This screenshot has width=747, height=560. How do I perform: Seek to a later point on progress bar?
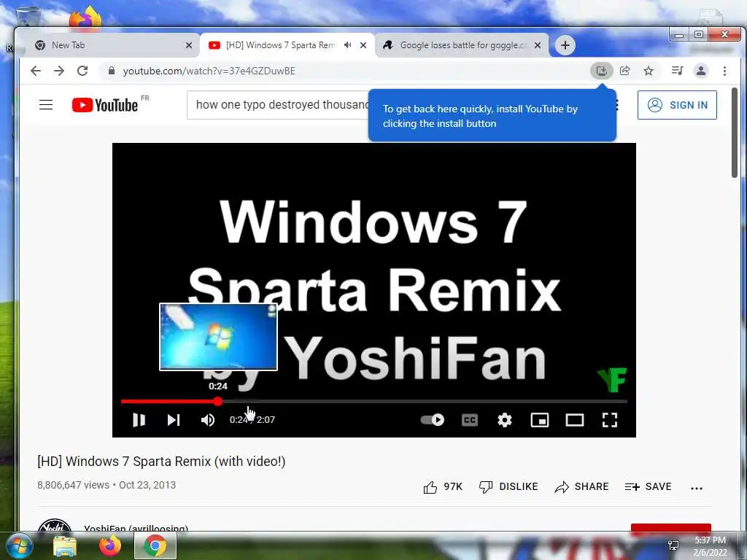[424, 402]
